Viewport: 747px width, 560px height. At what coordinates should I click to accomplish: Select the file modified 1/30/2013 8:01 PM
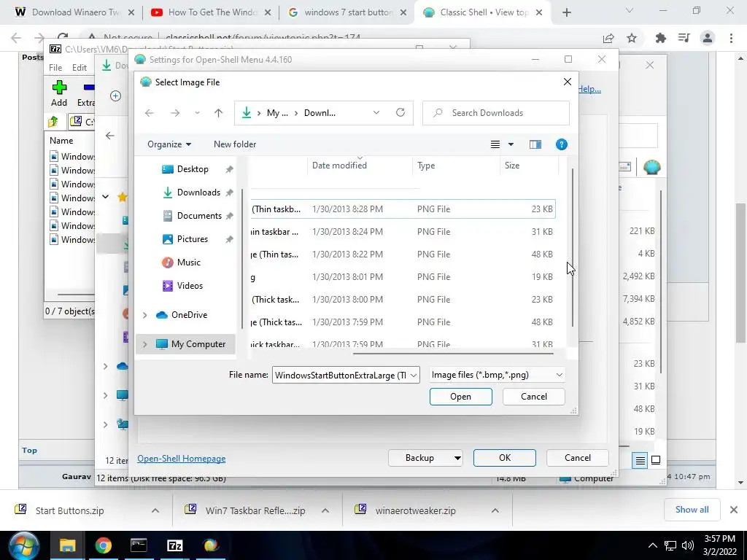pyautogui.click(x=403, y=277)
